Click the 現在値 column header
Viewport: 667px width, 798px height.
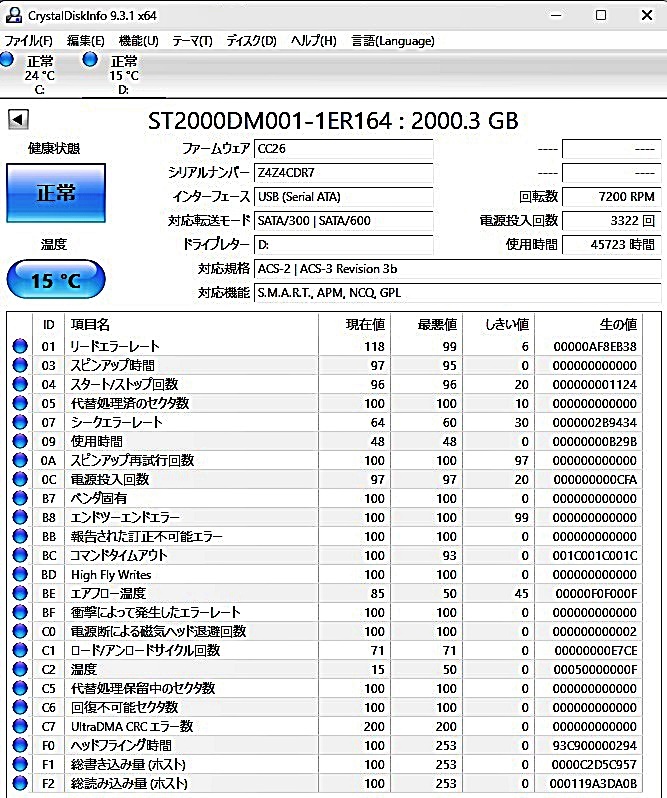pyautogui.click(x=355, y=324)
